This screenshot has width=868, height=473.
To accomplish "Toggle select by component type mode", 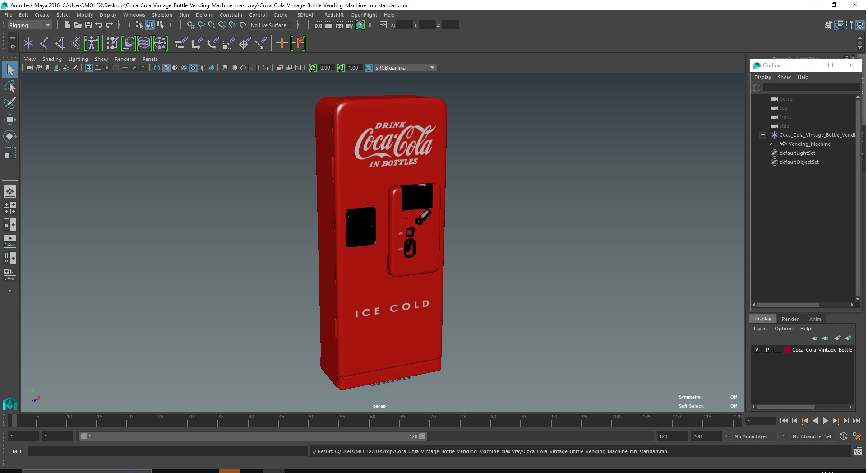I will [160, 25].
